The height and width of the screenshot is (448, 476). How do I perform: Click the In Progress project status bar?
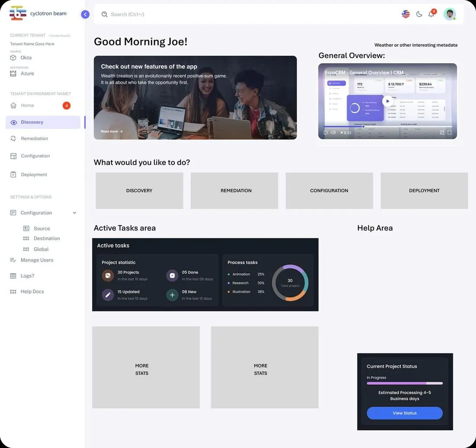click(x=405, y=384)
